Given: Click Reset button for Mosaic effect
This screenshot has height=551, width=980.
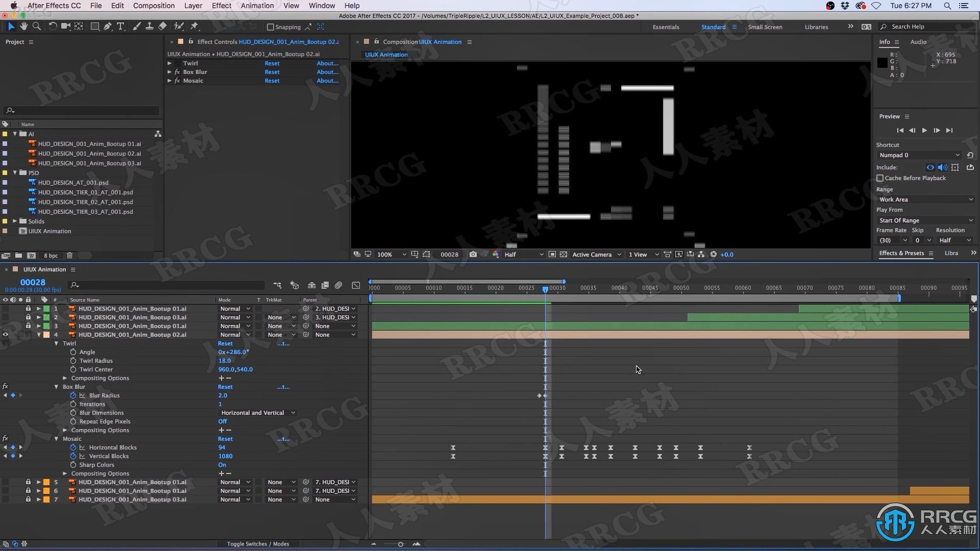Looking at the screenshot, I should (x=226, y=438).
